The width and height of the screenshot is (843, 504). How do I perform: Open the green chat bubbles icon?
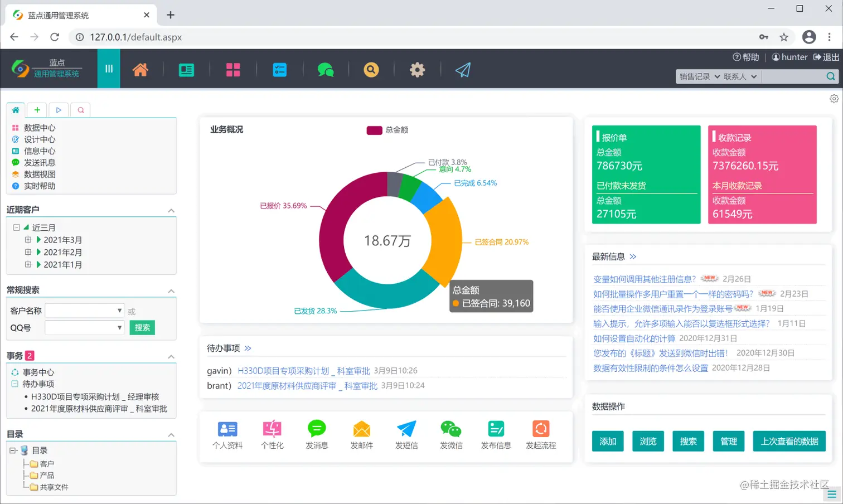[326, 70]
